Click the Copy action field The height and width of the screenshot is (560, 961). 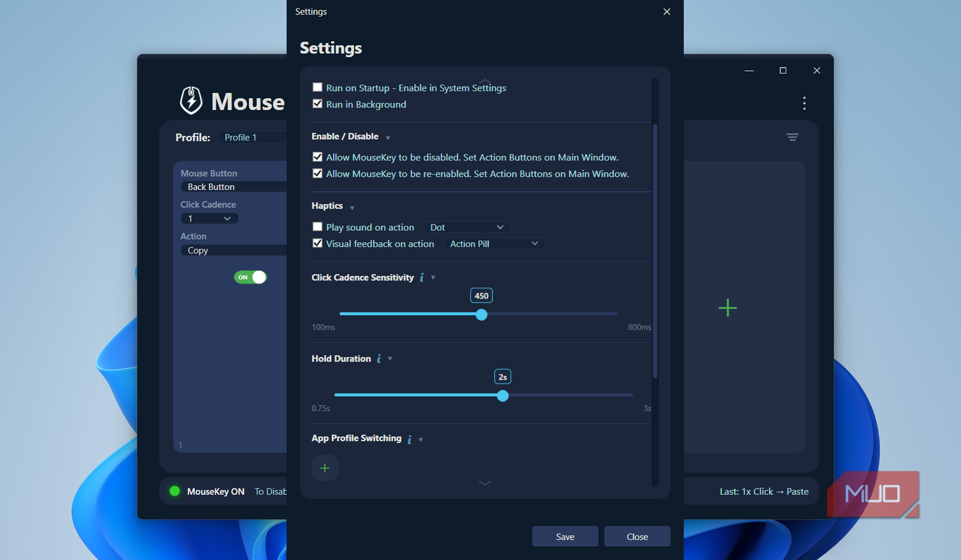234,250
